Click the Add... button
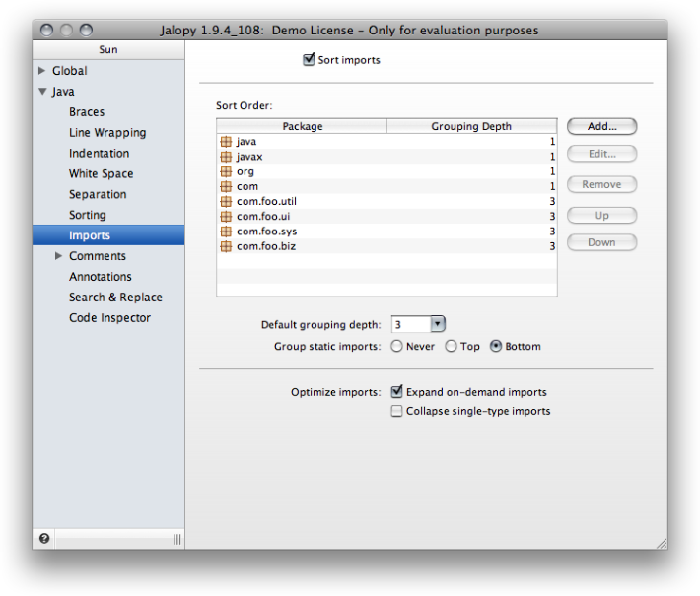The width and height of the screenshot is (700, 596). point(601,126)
